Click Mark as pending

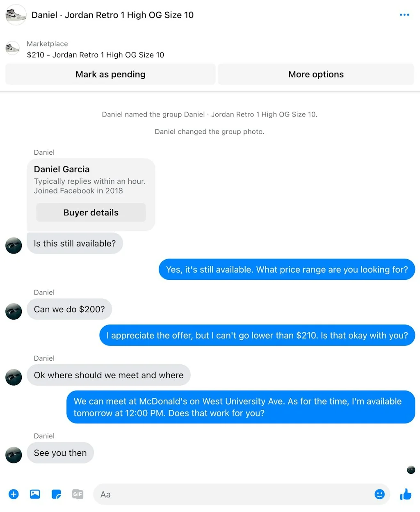pyautogui.click(x=110, y=74)
